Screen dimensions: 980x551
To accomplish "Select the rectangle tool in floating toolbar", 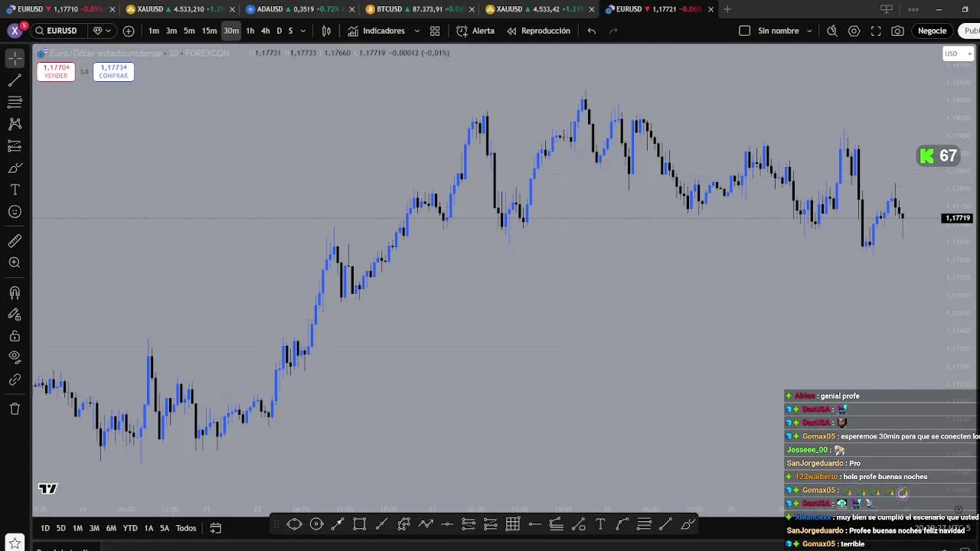I will point(359,524).
